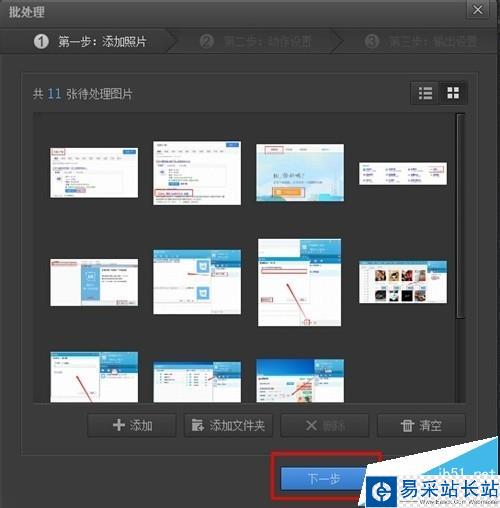Click the 清空 clear all button
Viewport: 500px width, 508px height.
click(x=421, y=425)
